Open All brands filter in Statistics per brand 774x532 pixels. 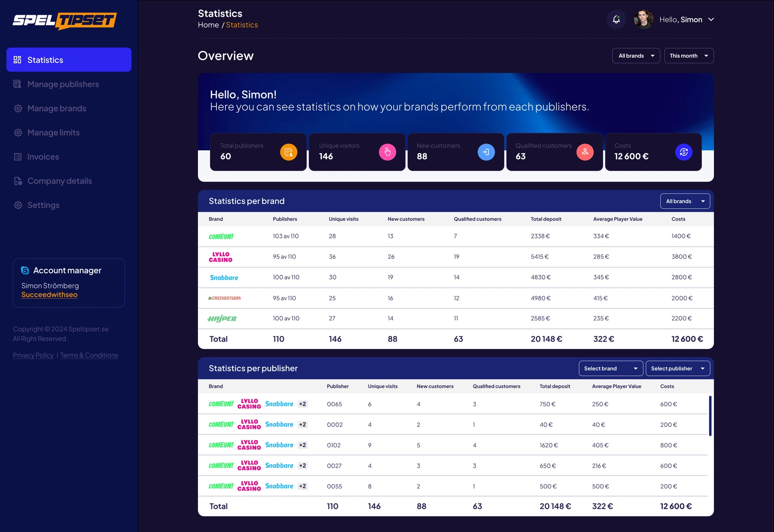[x=685, y=201]
